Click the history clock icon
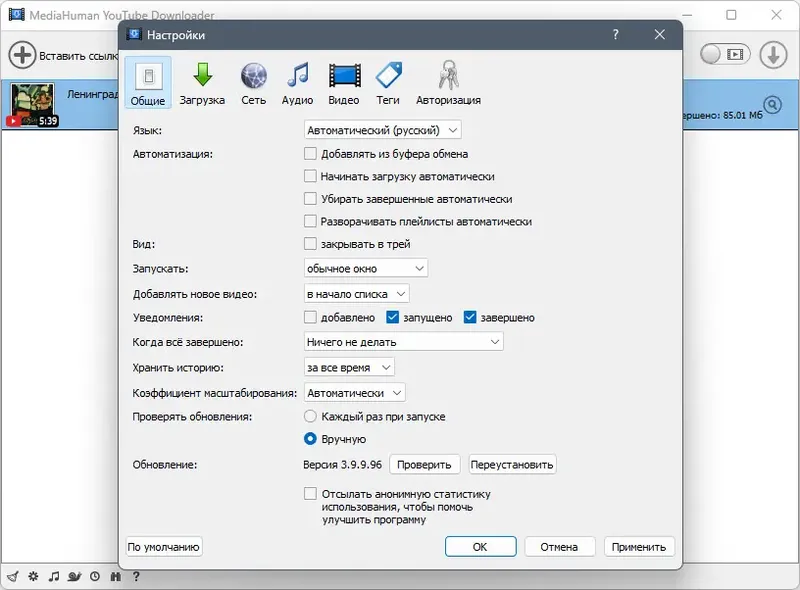This screenshot has width=800, height=590. pos(94,577)
